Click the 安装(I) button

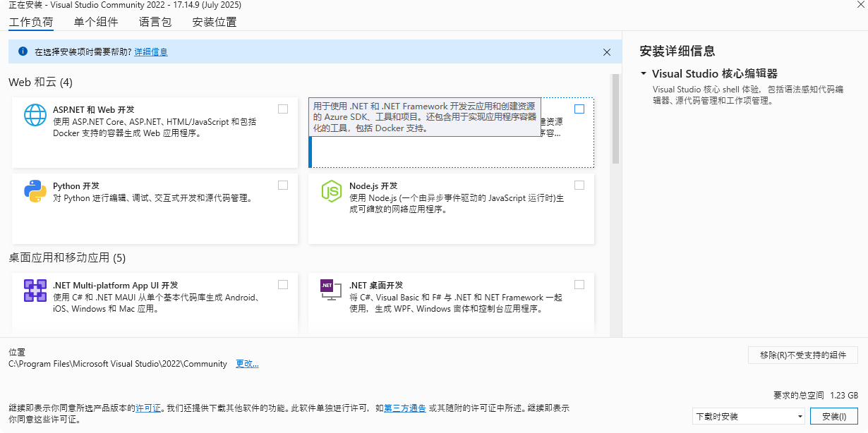(834, 416)
